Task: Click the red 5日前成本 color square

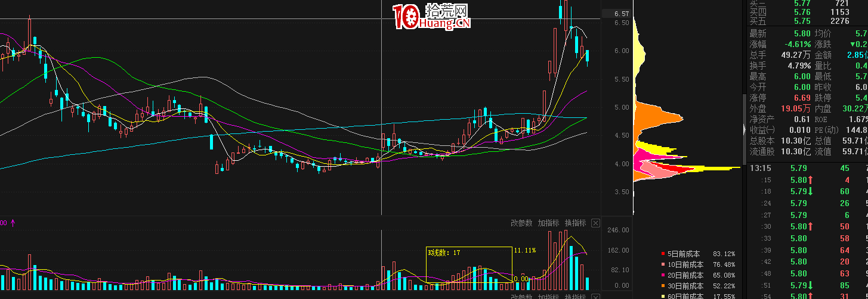Action: click(662, 254)
